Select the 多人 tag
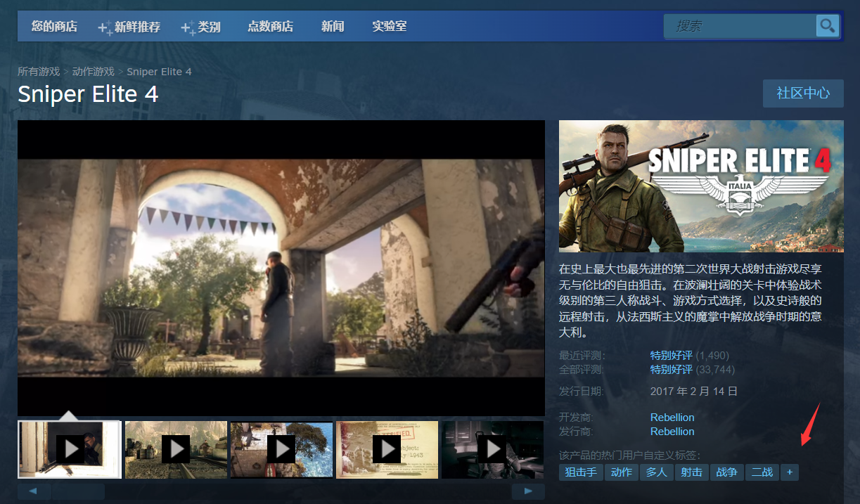Image resolution: width=860 pixels, height=504 pixels. (657, 472)
